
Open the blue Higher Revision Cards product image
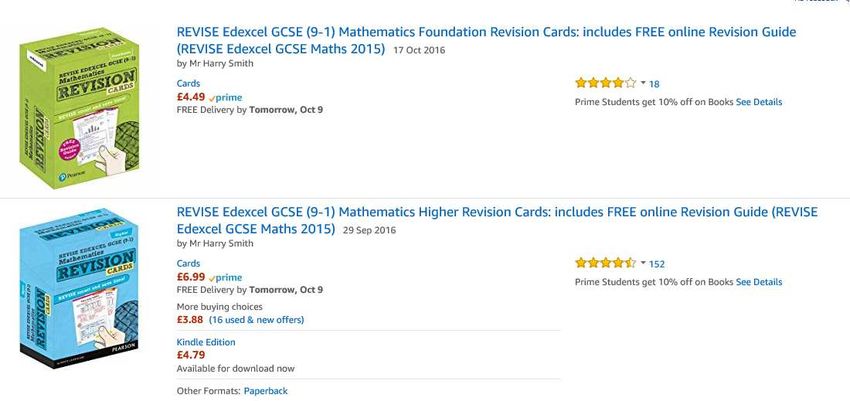79,288
